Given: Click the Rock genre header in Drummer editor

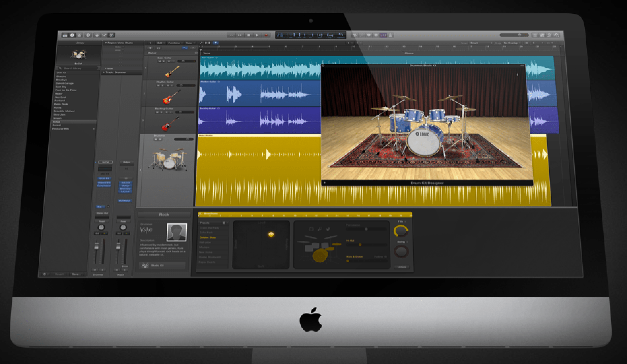Looking at the screenshot, I should coord(164,214).
